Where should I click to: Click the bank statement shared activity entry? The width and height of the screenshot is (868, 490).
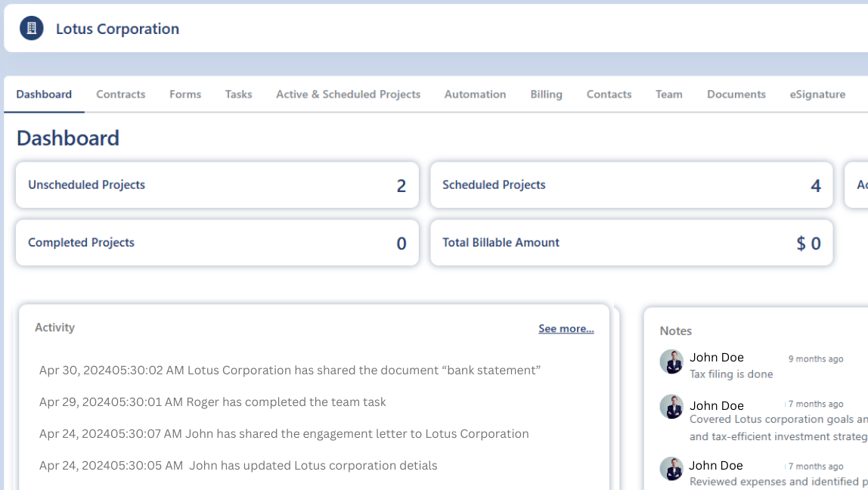[x=290, y=371]
